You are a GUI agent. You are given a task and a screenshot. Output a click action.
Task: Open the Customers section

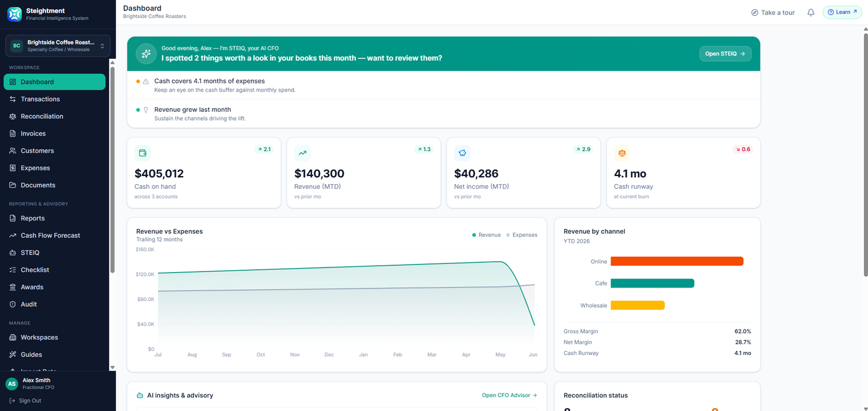pyautogui.click(x=54, y=151)
